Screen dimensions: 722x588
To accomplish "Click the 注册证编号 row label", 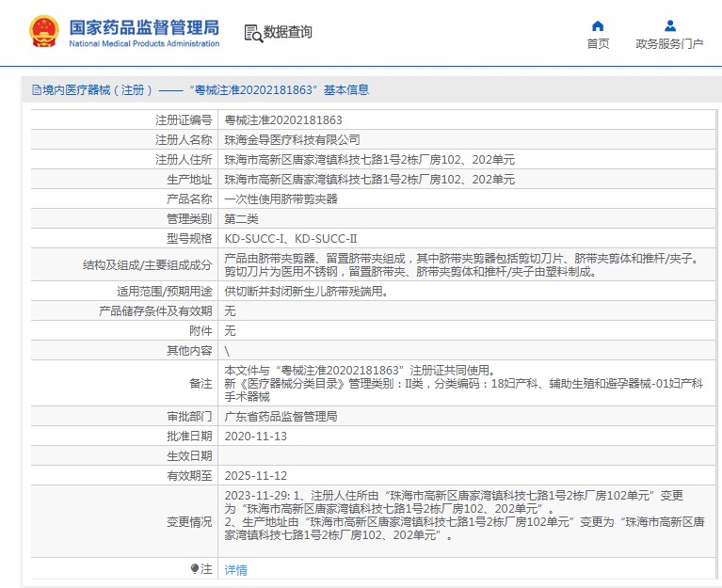I will pos(184,120).
